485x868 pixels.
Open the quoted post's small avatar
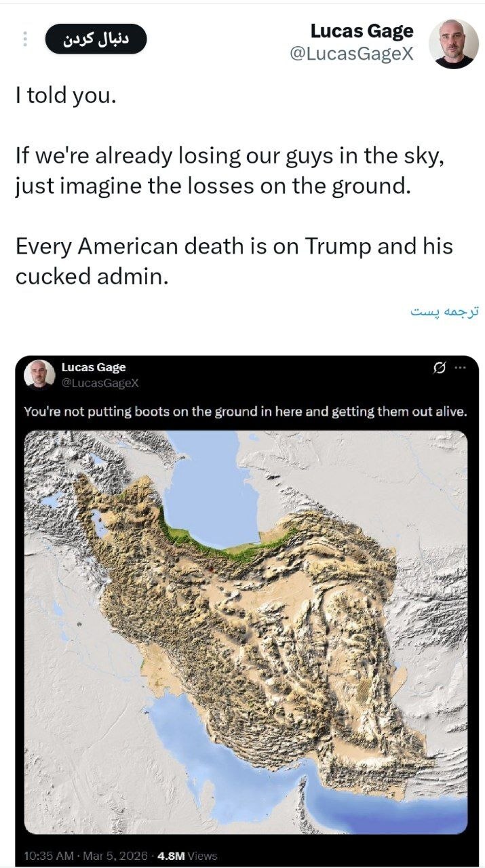pyautogui.click(x=40, y=374)
